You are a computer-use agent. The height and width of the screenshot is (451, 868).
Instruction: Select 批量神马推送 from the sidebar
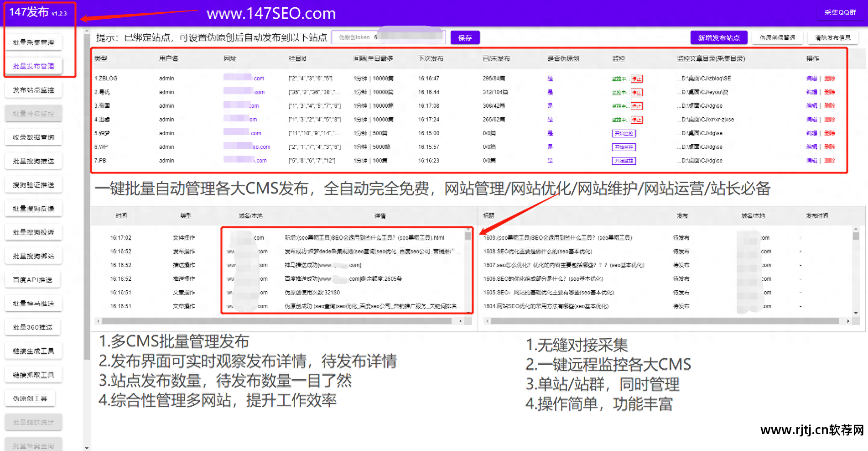33,303
